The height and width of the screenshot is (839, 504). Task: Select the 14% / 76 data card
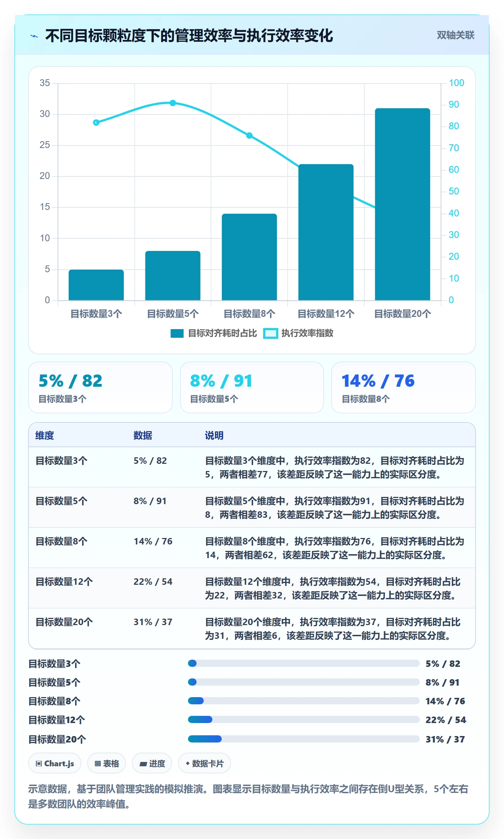coord(404,387)
